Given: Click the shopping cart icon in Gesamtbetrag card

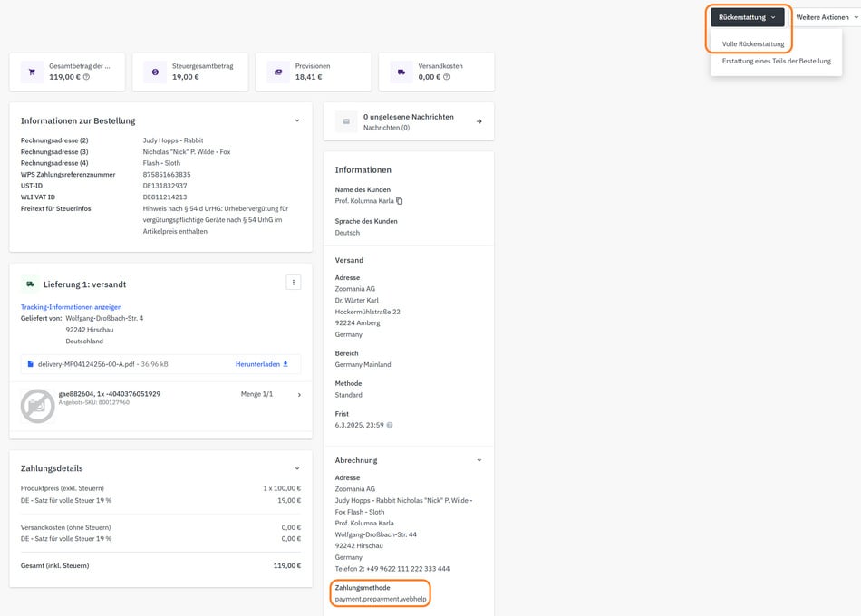Looking at the screenshot, I should point(32,72).
